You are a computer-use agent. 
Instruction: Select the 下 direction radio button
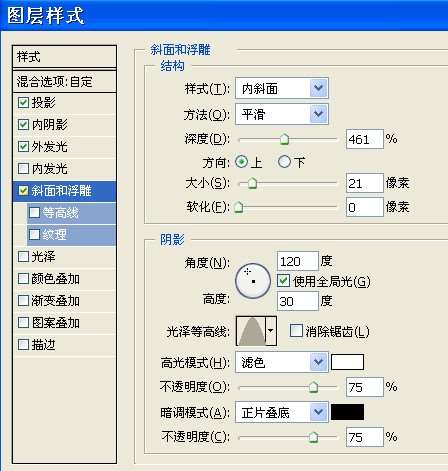pos(284,162)
